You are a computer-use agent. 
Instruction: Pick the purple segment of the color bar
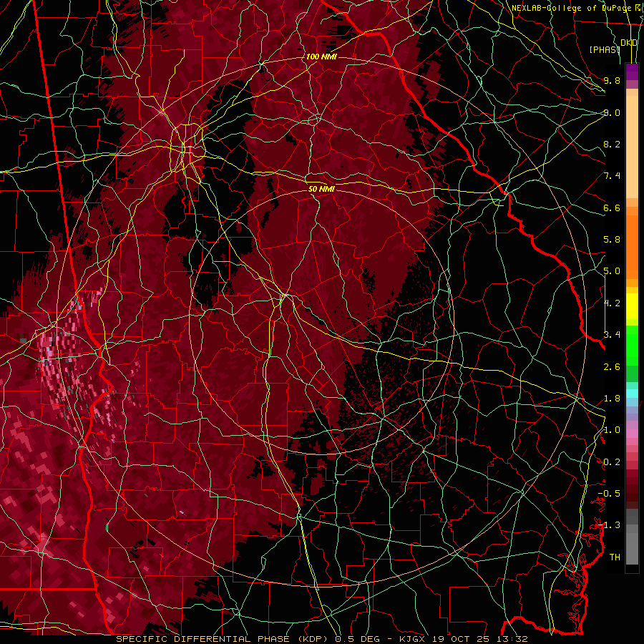click(632, 72)
